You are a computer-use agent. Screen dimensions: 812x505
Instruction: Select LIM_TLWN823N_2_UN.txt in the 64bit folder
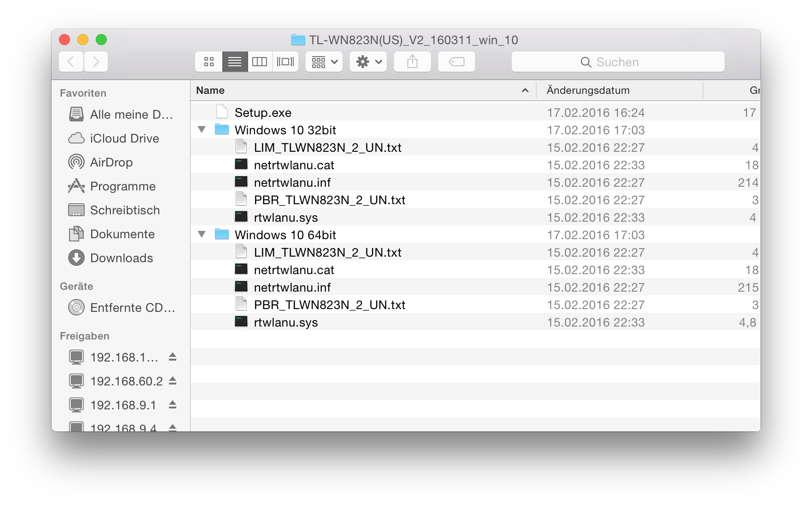[475, 252]
